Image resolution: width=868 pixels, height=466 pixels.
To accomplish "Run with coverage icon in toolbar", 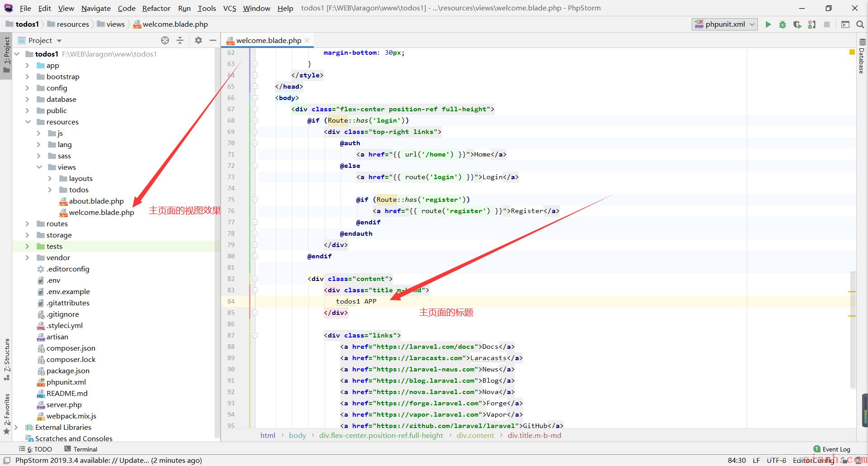I will pyautogui.click(x=797, y=24).
